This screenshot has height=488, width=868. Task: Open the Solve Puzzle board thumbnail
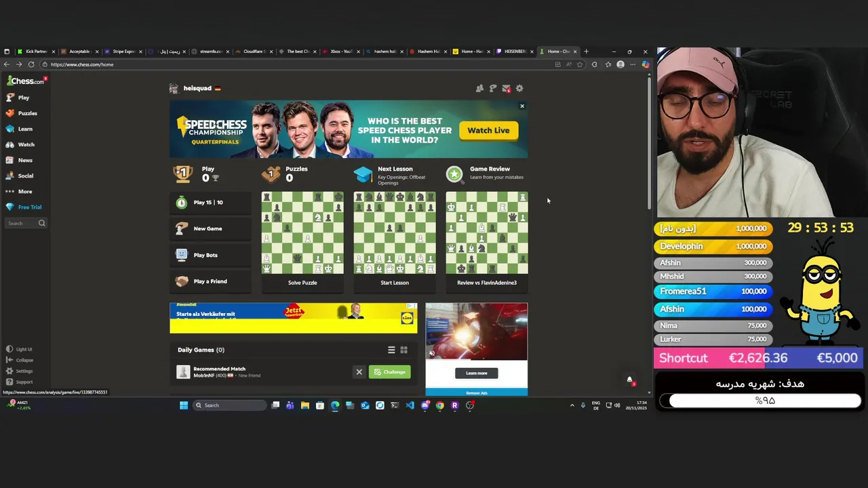302,232
